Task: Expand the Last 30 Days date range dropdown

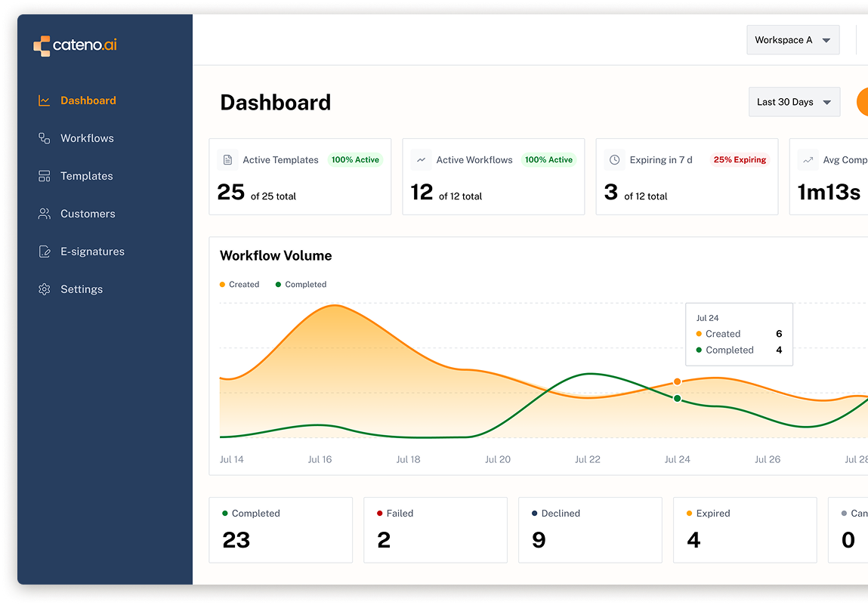Action: point(795,102)
